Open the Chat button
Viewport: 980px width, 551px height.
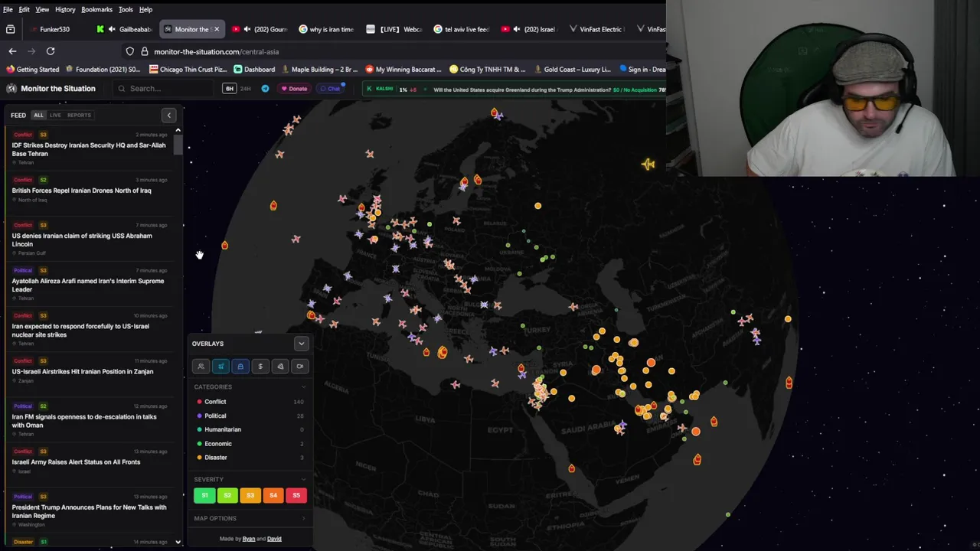tap(330, 89)
